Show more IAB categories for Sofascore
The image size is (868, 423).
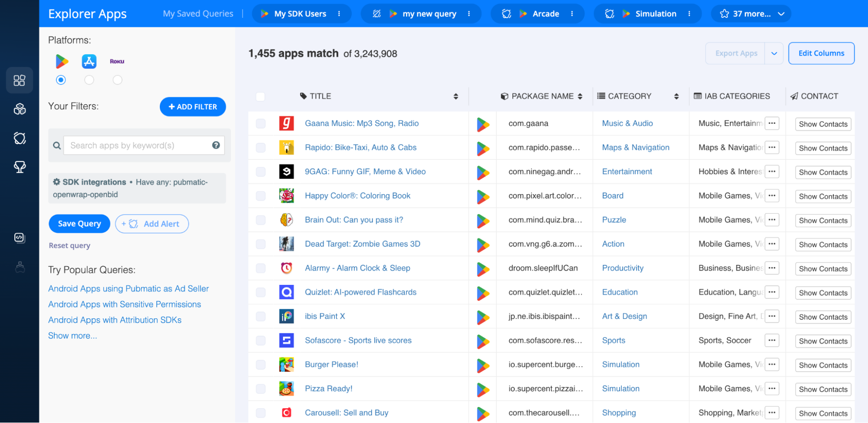(772, 340)
